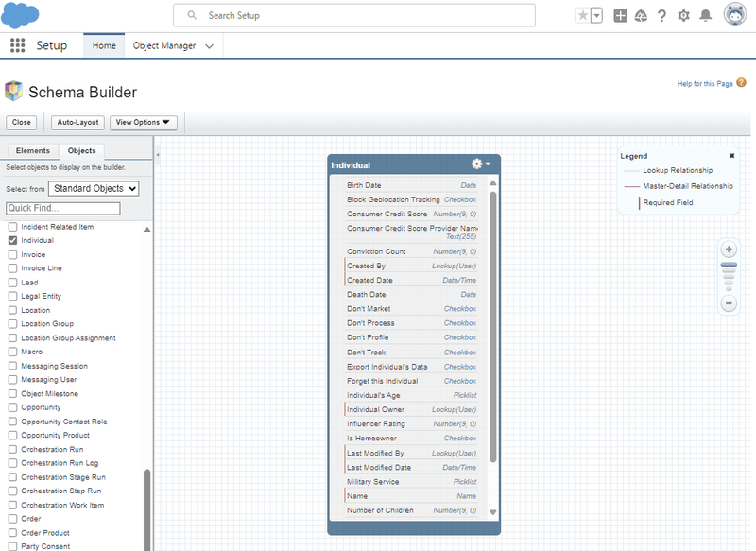
Task: Check the Invoice Line checkbox
Action: 12,268
